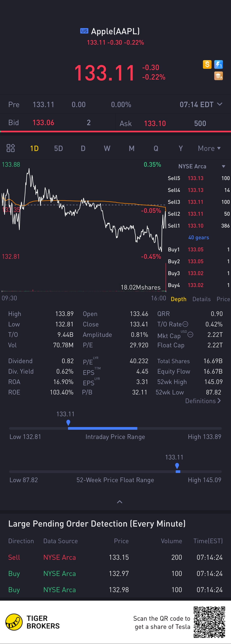Tap the Amplitude value 0.81%
Image resolution: width=231 pixels, height=644 pixels.
coord(139,335)
